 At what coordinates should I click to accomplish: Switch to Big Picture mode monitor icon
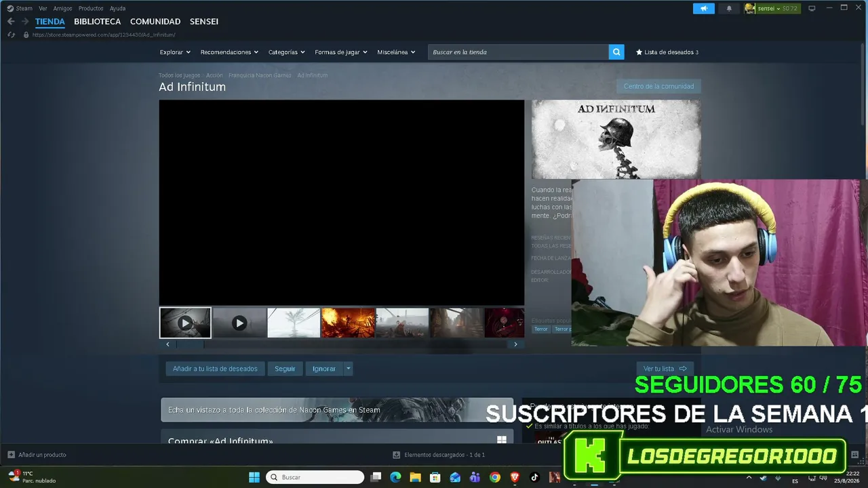coord(812,8)
